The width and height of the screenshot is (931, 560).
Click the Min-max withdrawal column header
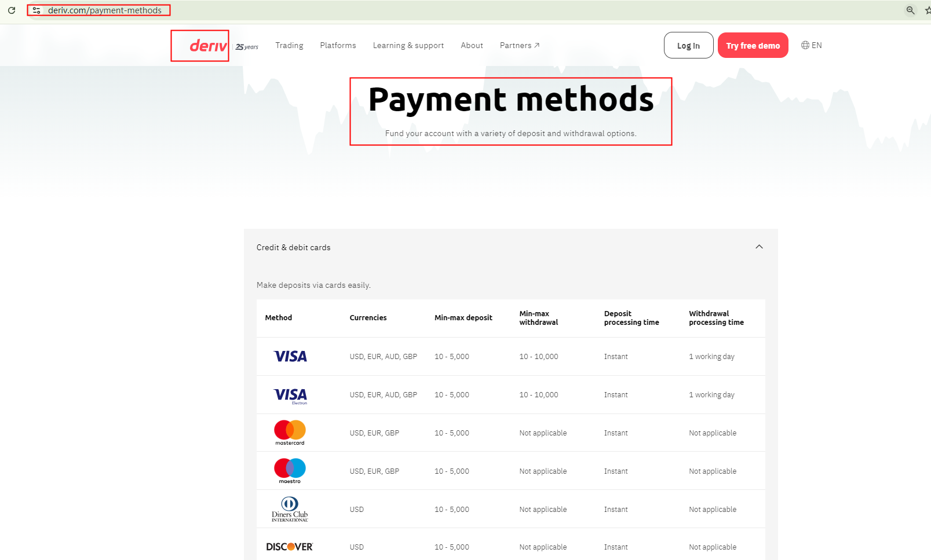coord(539,318)
